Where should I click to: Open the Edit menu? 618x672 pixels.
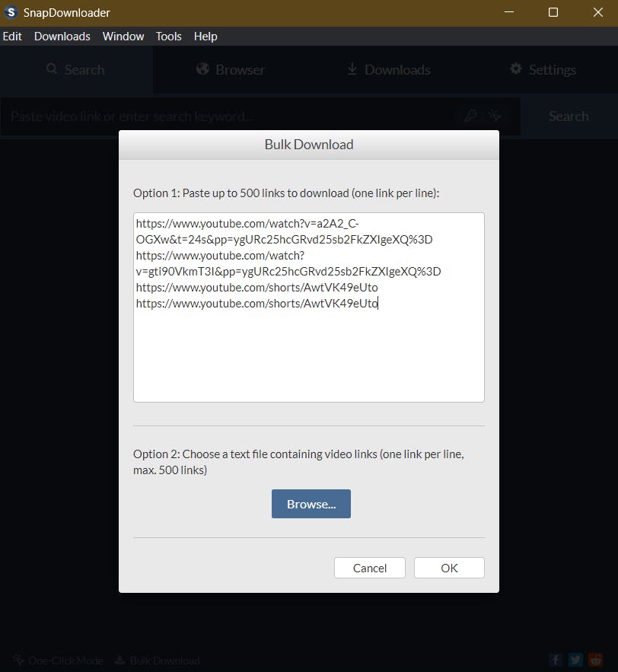pyautogui.click(x=12, y=37)
